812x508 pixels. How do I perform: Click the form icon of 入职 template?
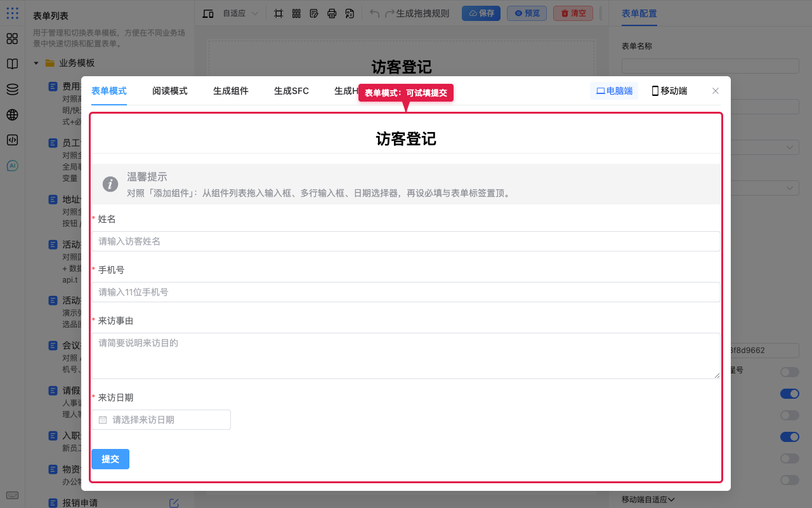point(53,436)
